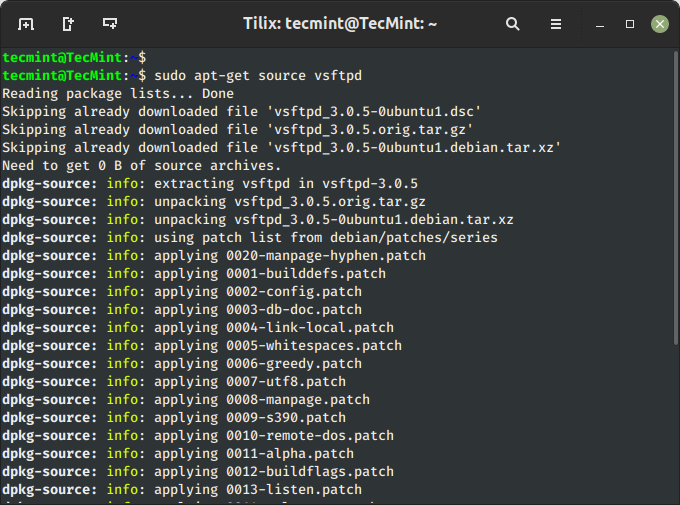Add a new terminal session icon

click(26, 24)
